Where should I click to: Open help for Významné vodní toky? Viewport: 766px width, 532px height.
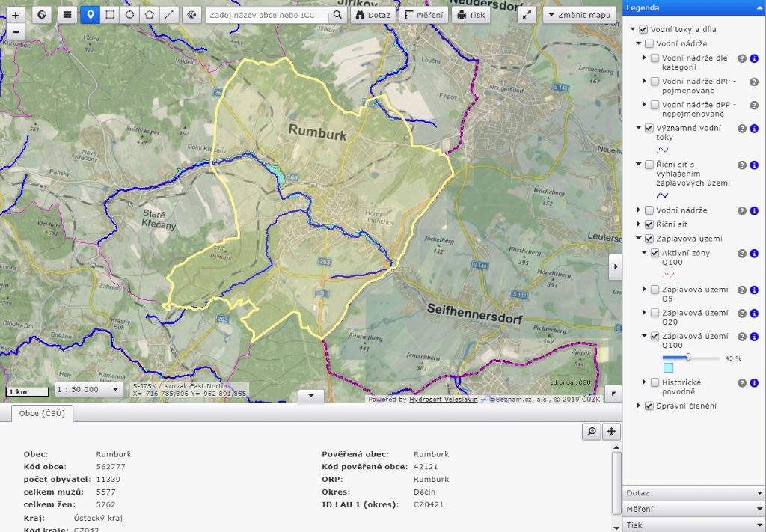coord(742,129)
